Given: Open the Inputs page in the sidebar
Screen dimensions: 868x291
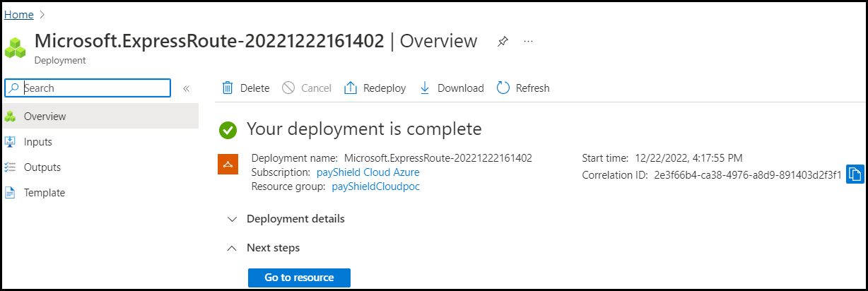Looking at the screenshot, I should pyautogui.click(x=38, y=142).
